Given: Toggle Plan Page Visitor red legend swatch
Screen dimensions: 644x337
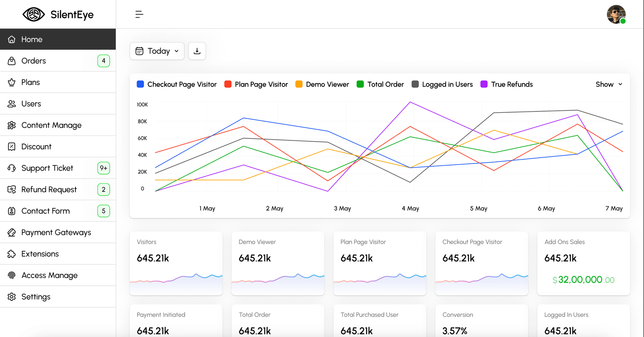Looking at the screenshot, I should point(228,84).
